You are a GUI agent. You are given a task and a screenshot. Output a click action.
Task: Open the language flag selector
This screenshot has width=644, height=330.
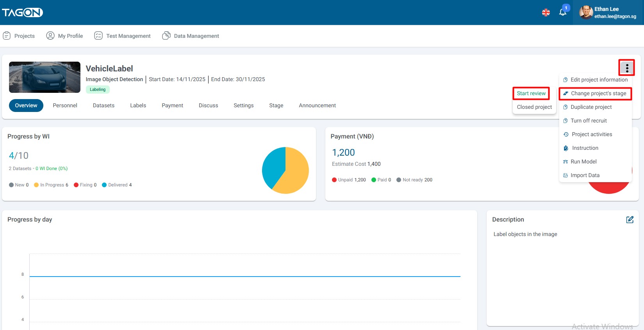click(x=546, y=12)
